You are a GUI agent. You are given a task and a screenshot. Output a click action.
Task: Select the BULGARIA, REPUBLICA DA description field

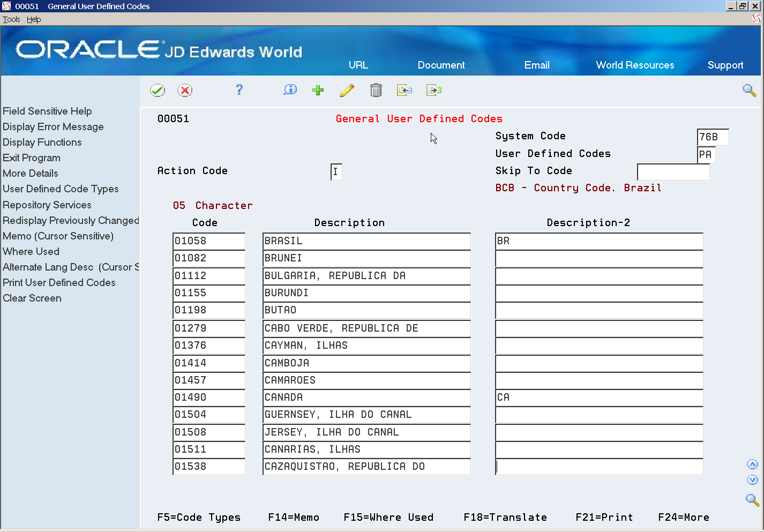click(x=366, y=276)
